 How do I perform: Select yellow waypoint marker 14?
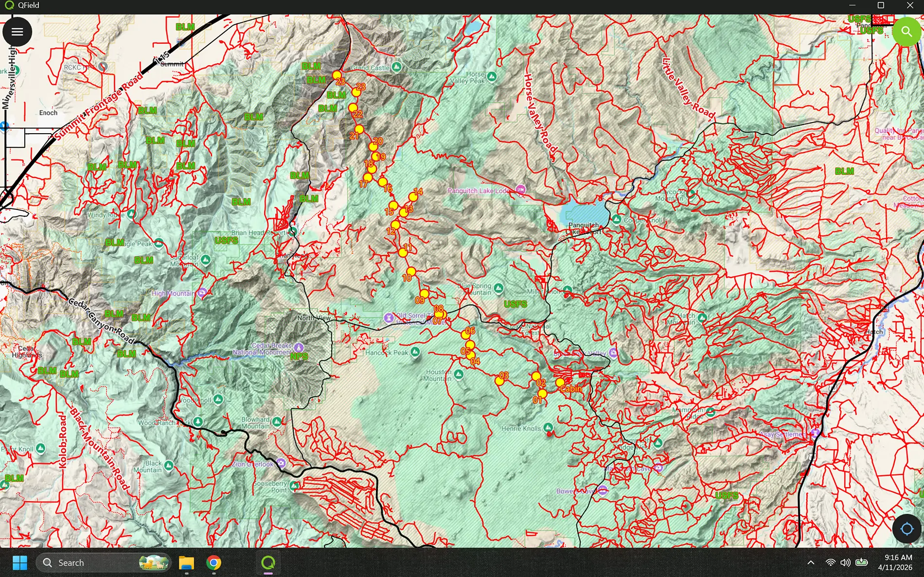tap(413, 197)
